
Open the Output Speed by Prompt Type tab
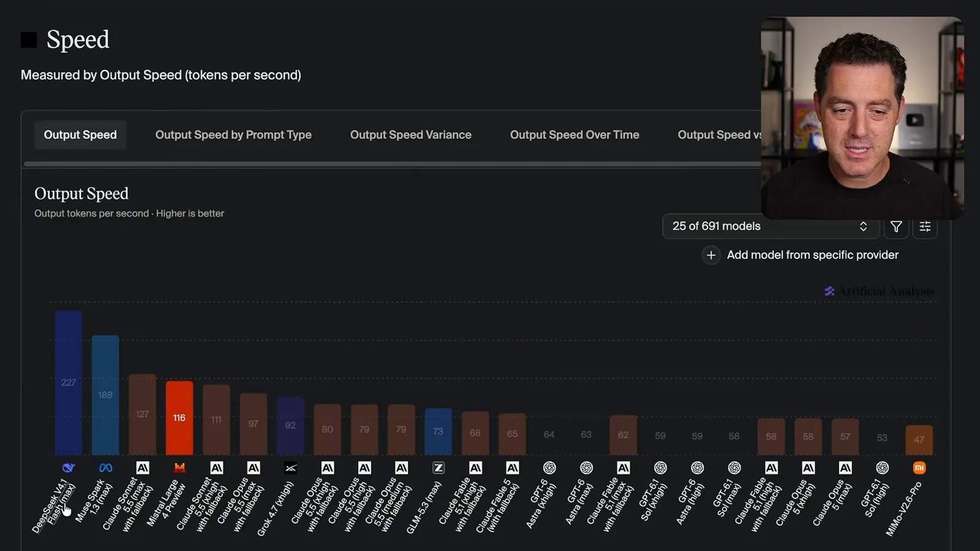point(233,135)
